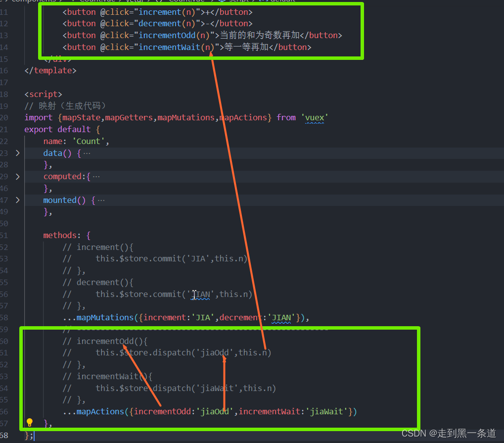
Task: Click the 'import' keyword
Action: (x=38, y=118)
